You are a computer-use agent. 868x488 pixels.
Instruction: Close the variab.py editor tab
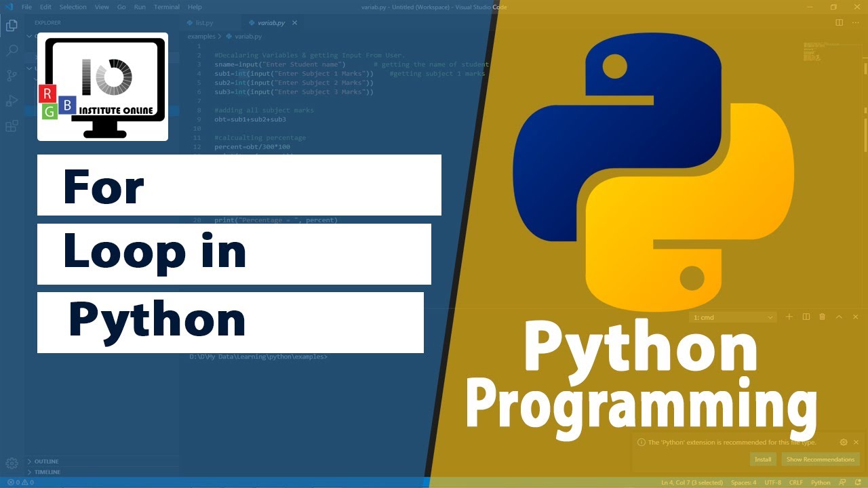coord(294,22)
